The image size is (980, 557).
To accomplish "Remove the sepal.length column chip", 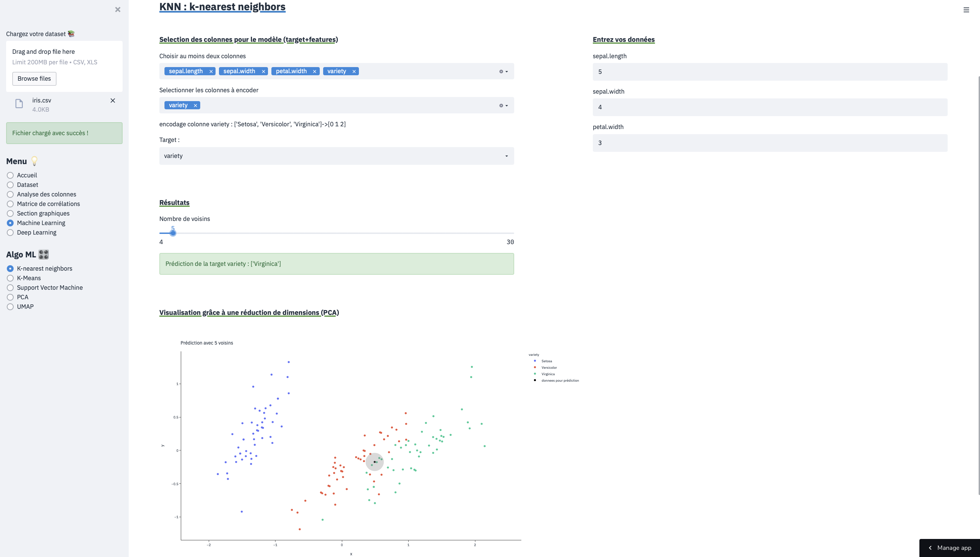I will (x=211, y=71).
